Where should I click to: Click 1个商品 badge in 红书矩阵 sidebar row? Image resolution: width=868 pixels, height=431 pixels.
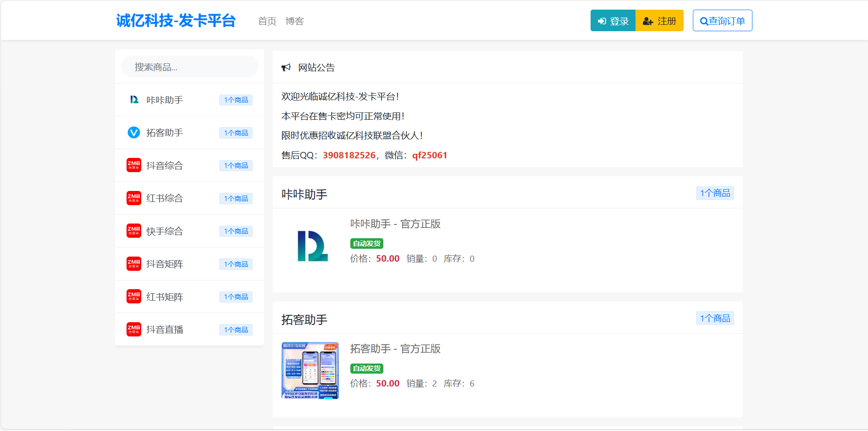pos(236,297)
